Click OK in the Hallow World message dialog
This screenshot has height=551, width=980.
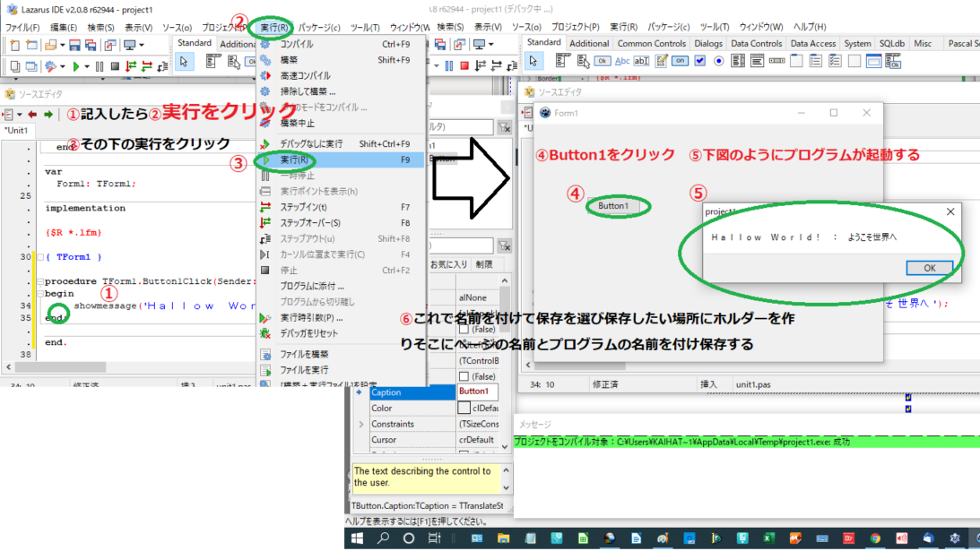point(930,267)
